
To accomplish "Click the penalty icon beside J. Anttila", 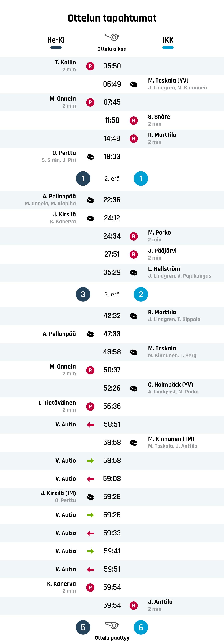I will pyautogui.click(x=134, y=605).
